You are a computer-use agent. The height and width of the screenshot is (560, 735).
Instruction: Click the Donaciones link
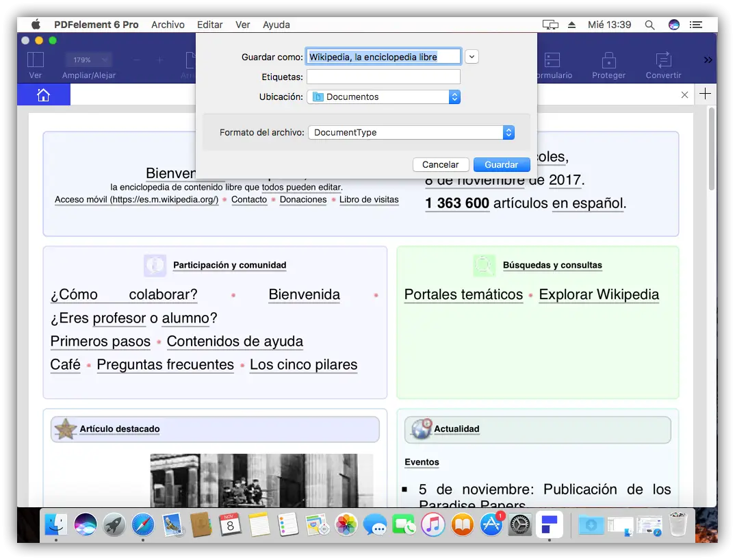303,199
